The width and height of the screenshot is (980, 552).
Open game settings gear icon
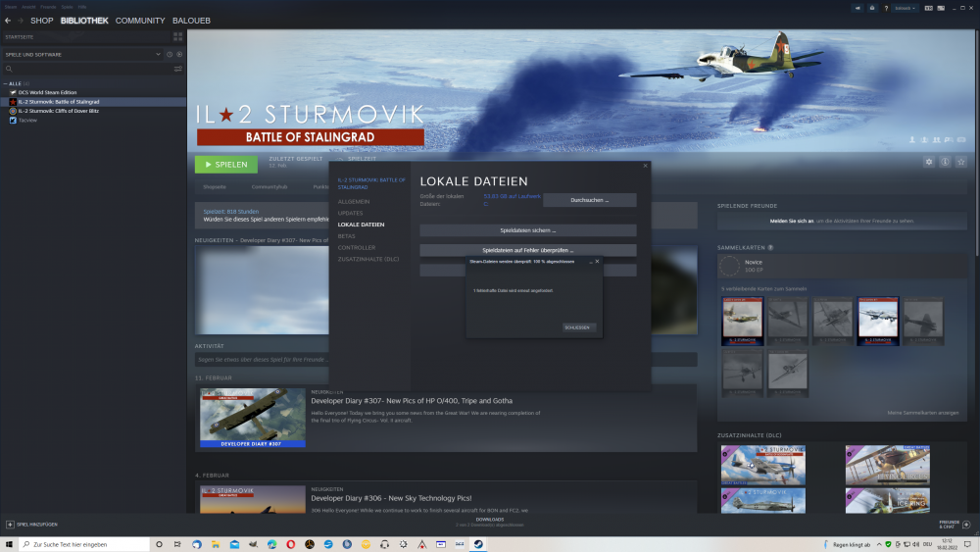click(929, 162)
